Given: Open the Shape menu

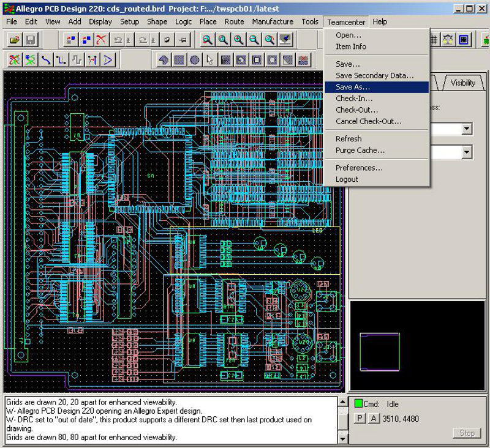Looking at the screenshot, I should (157, 22).
